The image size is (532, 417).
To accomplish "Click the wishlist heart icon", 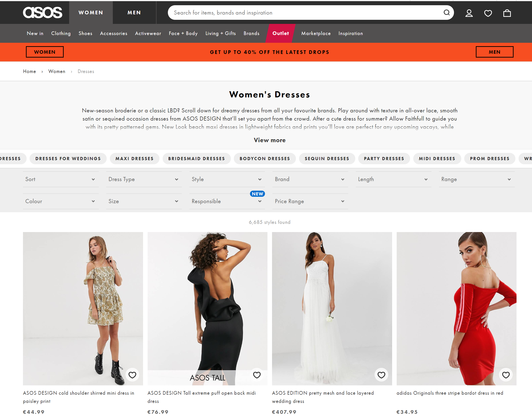I will (x=488, y=13).
